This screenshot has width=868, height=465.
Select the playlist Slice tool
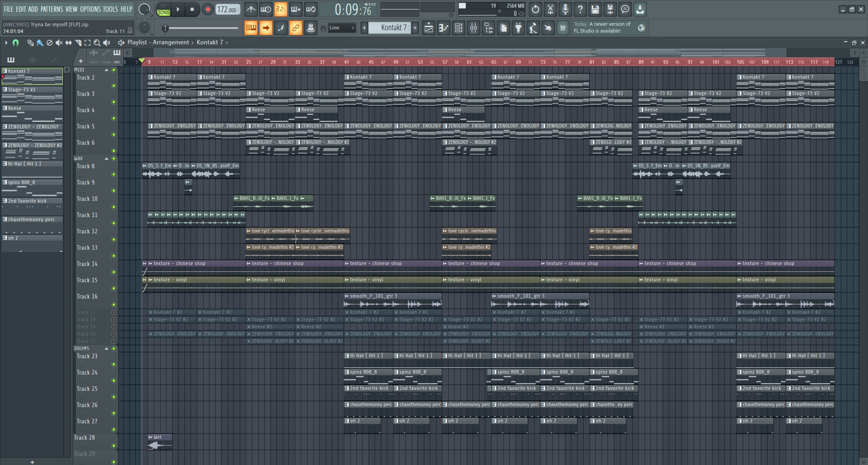coord(78,43)
